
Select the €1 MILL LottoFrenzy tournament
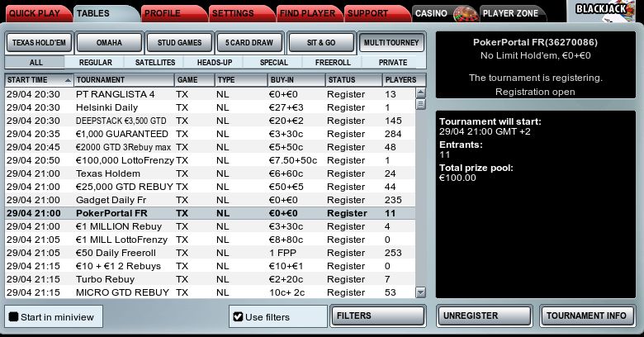[210, 240]
